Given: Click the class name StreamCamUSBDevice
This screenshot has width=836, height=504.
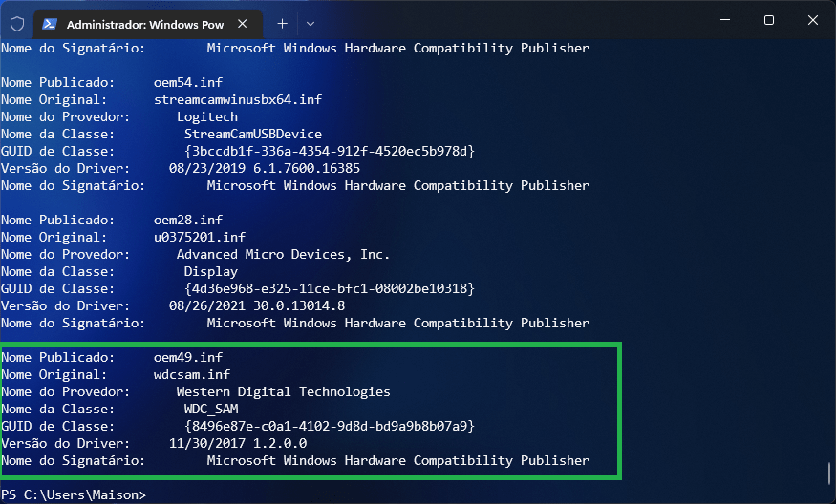Looking at the screenshot, I should coord(253,134).
